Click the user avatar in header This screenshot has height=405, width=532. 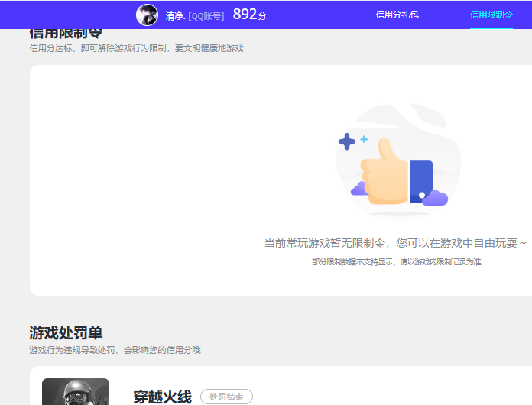tap(147, 15)
